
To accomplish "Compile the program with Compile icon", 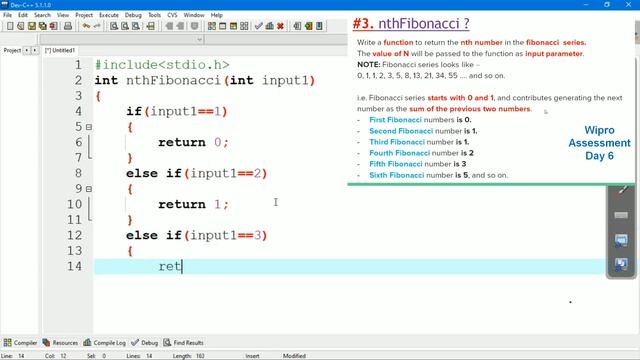I will (x=211, y=26).
